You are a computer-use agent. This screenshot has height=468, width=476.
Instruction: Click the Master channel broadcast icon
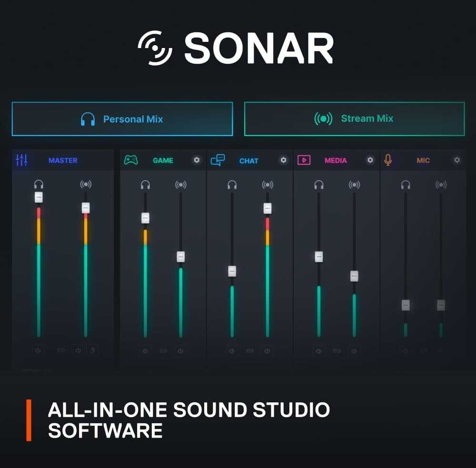pyautogui.click(x=86, y=184)
